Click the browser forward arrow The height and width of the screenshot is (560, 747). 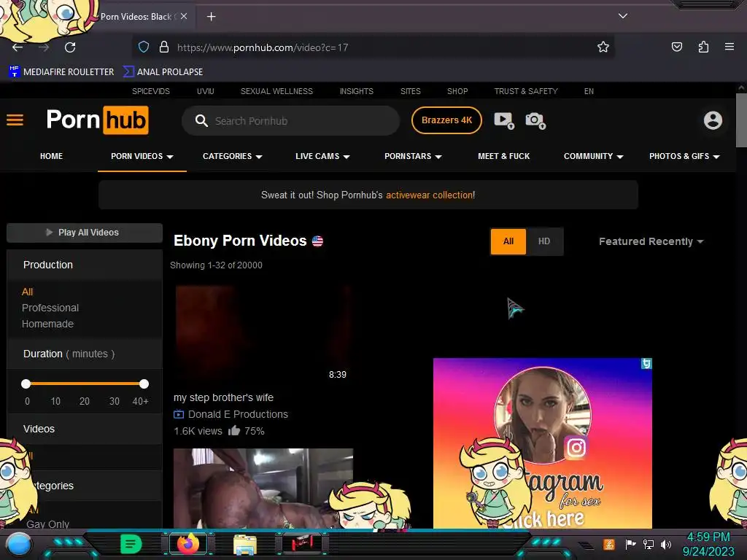[x=44, y=47]
